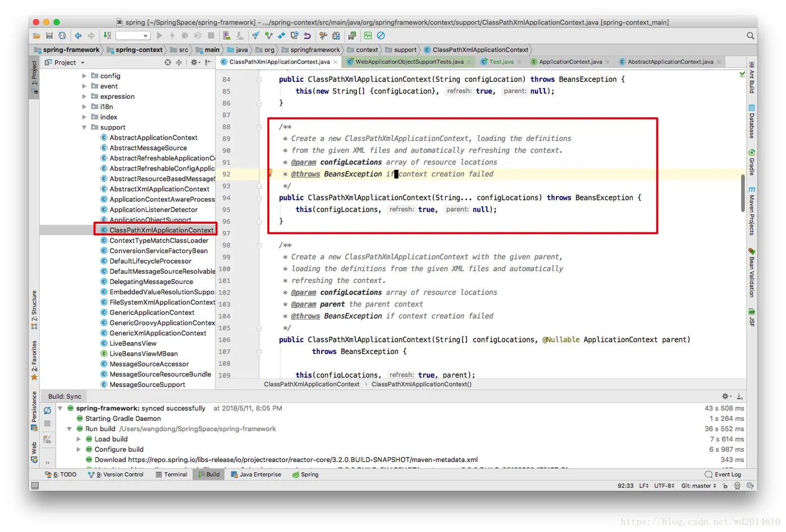The width and height of the screenshot is (786, 532).
Task: Click the Open folder toolbar icon
Action: 36,36
